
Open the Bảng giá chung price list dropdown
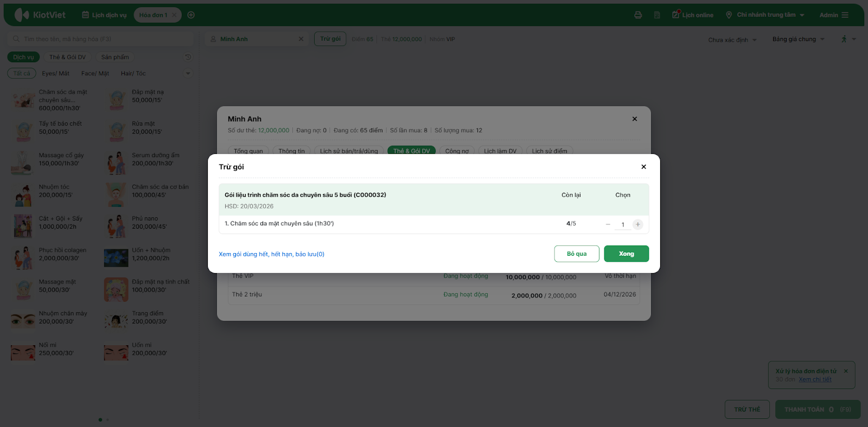[798, 39]
